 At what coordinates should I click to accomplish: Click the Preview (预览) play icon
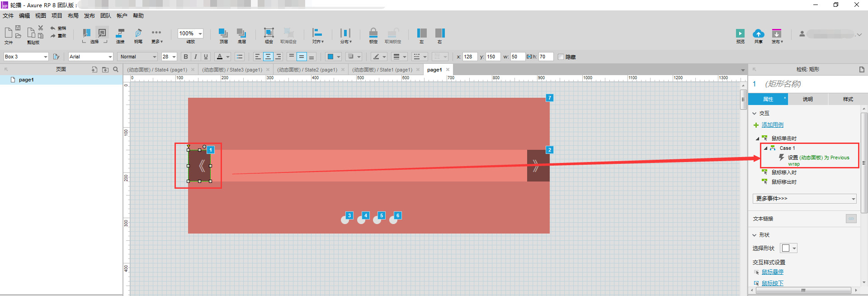pyautogui.click(x=740, y=33)
